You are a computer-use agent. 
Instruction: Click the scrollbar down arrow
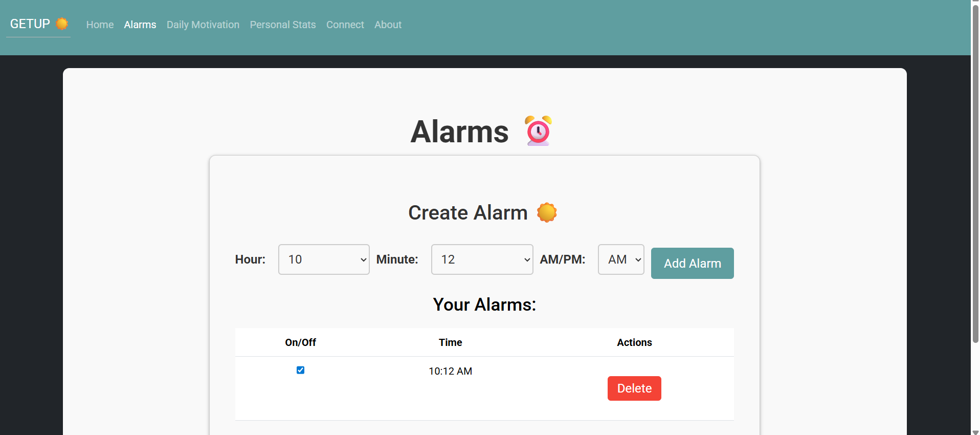975,432
